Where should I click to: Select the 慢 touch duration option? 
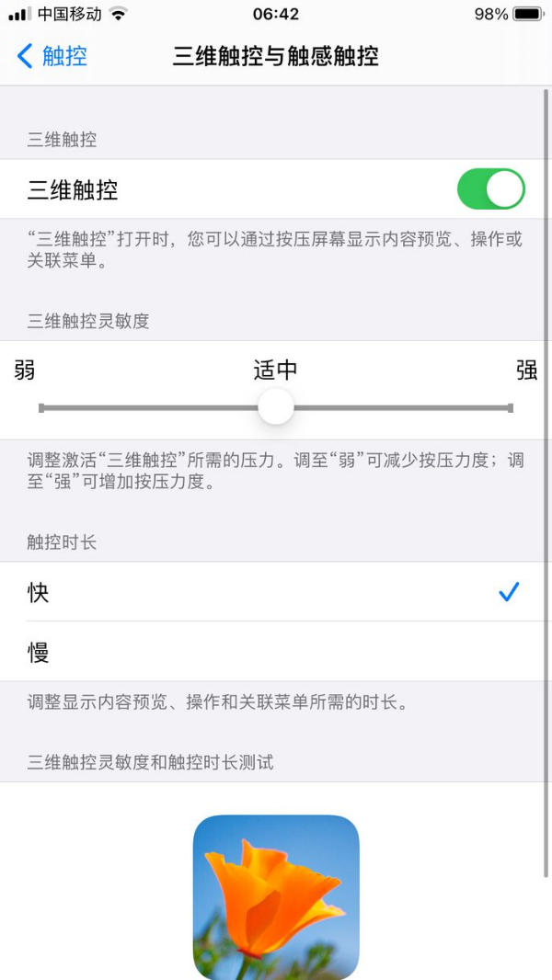click(276, 651)
